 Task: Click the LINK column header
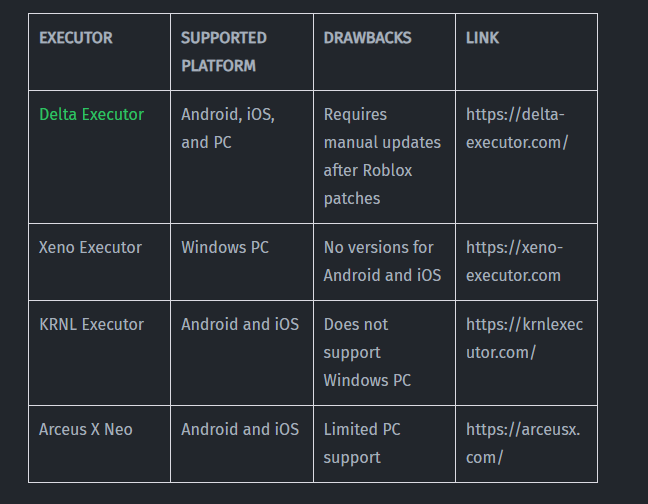click(482, 38)
